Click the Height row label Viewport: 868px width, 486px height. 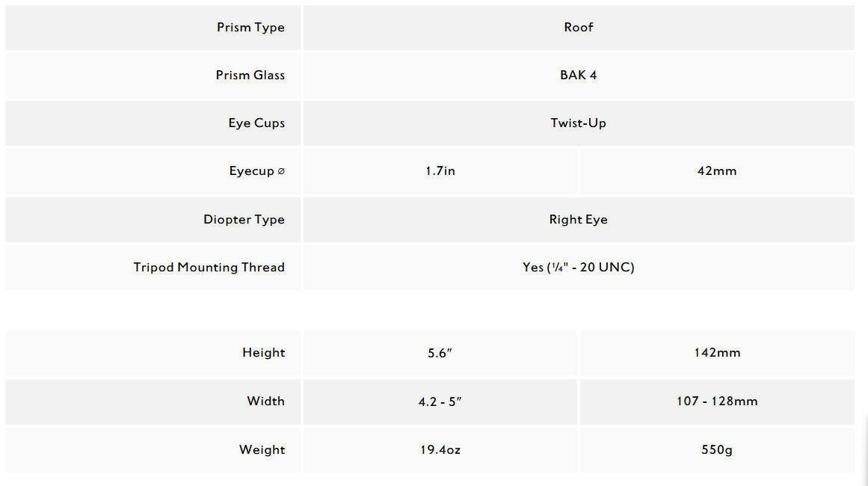(x=263, y=353)
